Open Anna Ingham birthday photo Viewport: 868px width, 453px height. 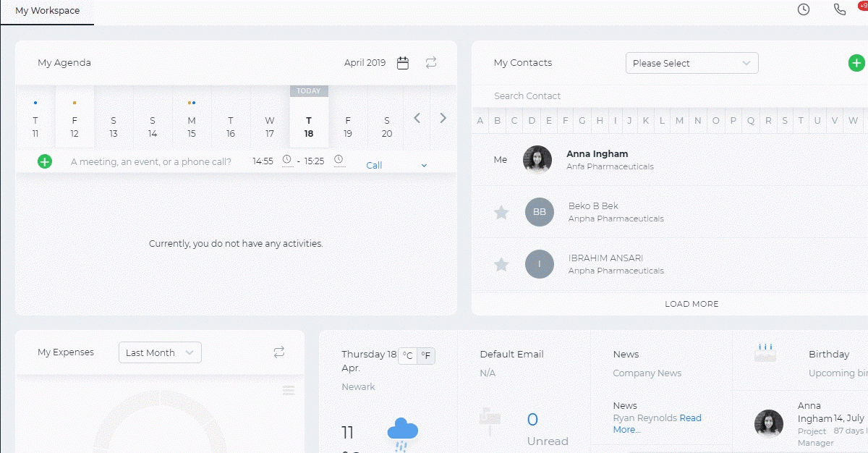point(769,424)
